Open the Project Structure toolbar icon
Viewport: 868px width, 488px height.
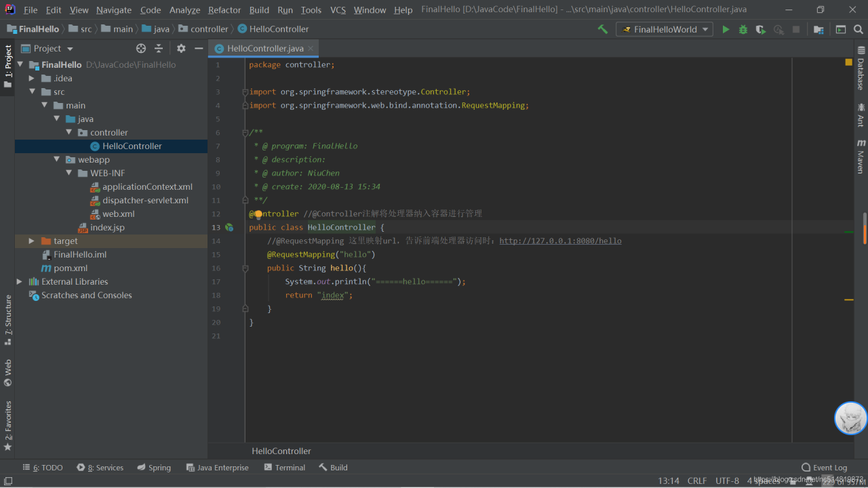(x=818, y=29)
